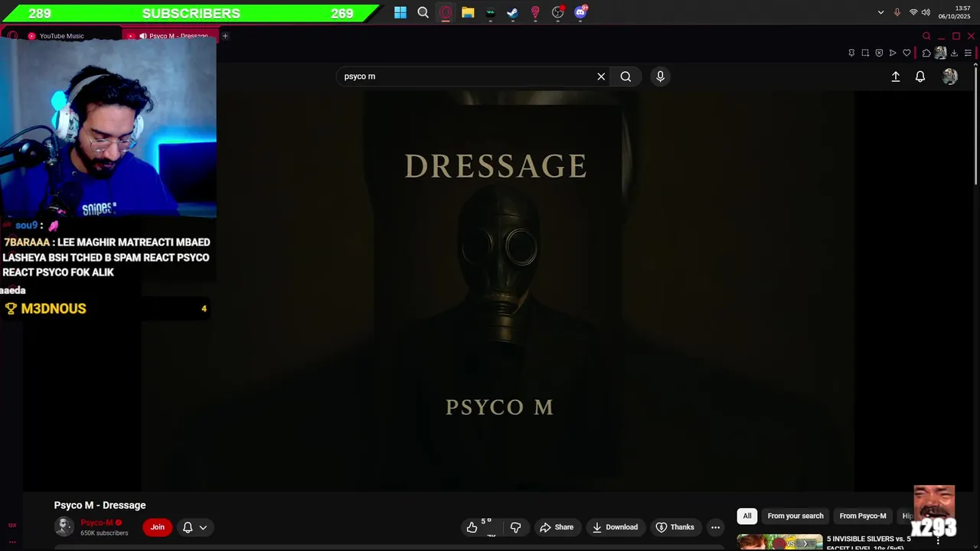Open File Explorer from the taskbar
Image resolution: width=980 pixels, height=551 pixels.
[468, 12]
